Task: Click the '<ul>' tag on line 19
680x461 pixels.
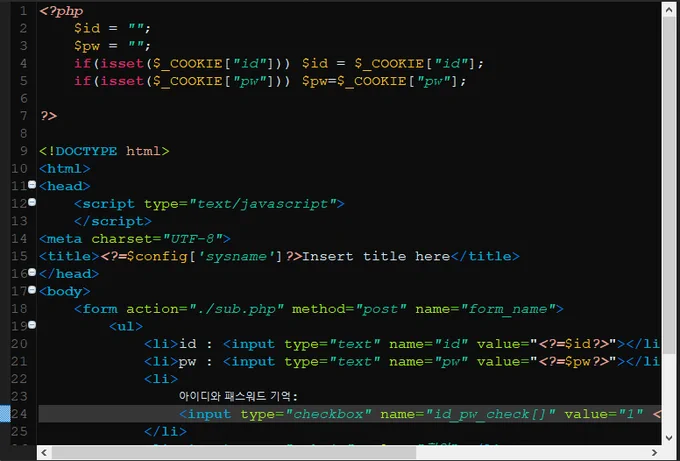Action: [126, 327]
